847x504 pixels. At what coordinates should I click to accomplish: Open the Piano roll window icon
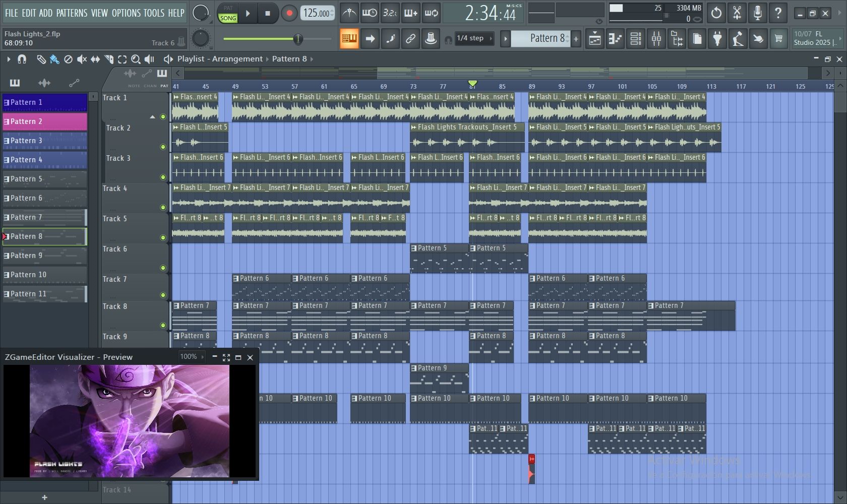coord(615,38)
